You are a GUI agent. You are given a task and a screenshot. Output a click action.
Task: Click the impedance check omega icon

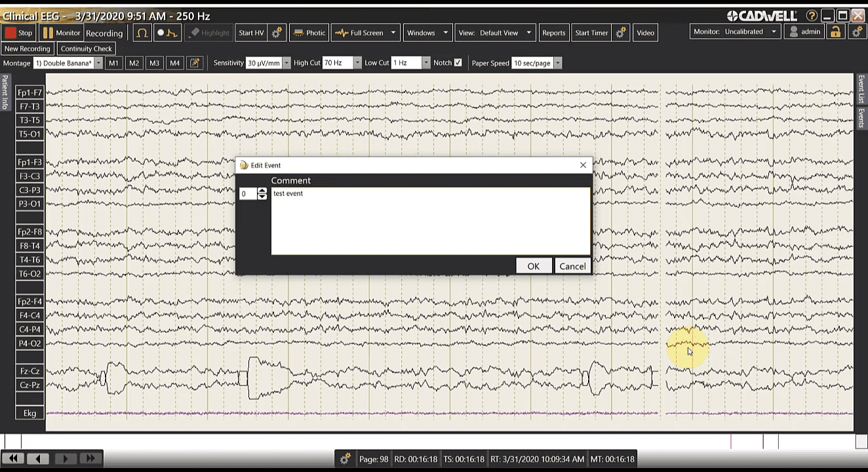[x=142, y=33]
